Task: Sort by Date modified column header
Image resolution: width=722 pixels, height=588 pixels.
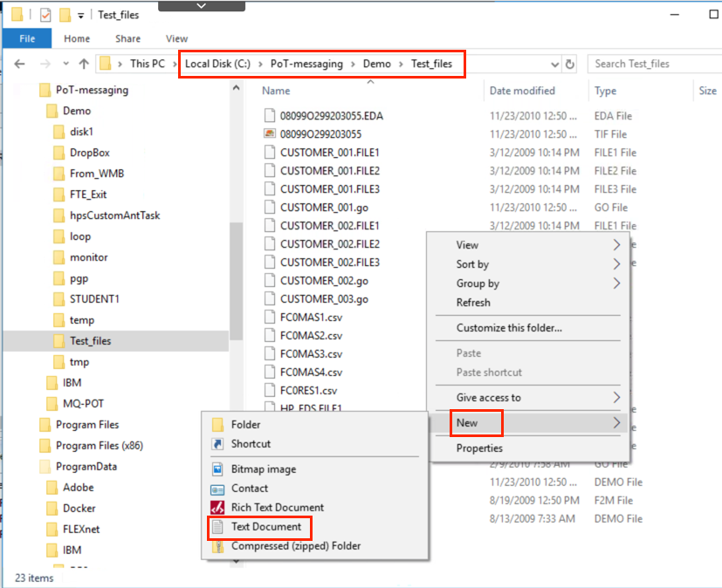Action: coord(522,91)
